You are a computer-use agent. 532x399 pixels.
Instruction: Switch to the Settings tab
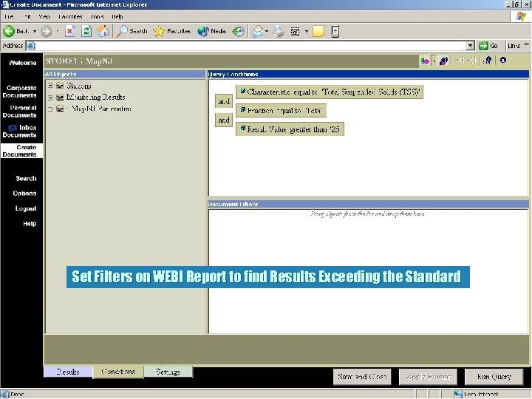pyautogui.click(x=168, y=372)
